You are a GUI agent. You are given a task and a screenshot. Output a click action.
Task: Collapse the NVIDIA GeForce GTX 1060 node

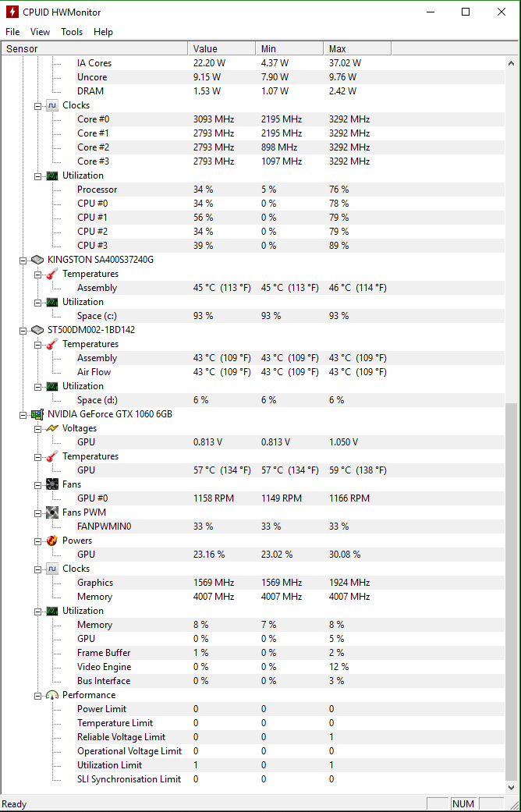click(23, 415)
